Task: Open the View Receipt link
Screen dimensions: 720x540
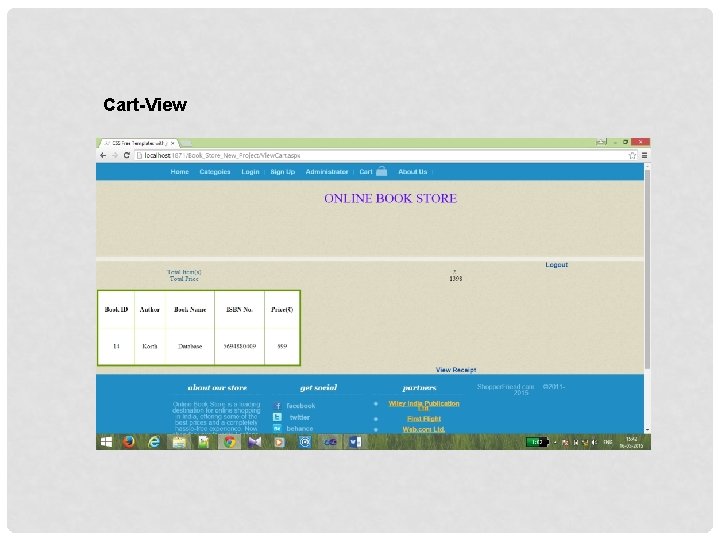Action: (456, 370)
